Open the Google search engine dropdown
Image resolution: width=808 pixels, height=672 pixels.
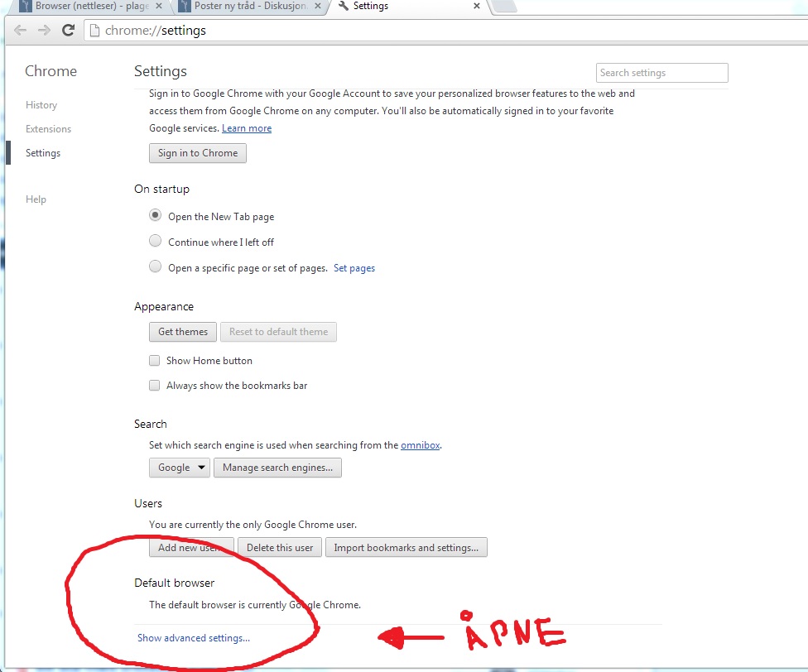[x=180, y=468]
